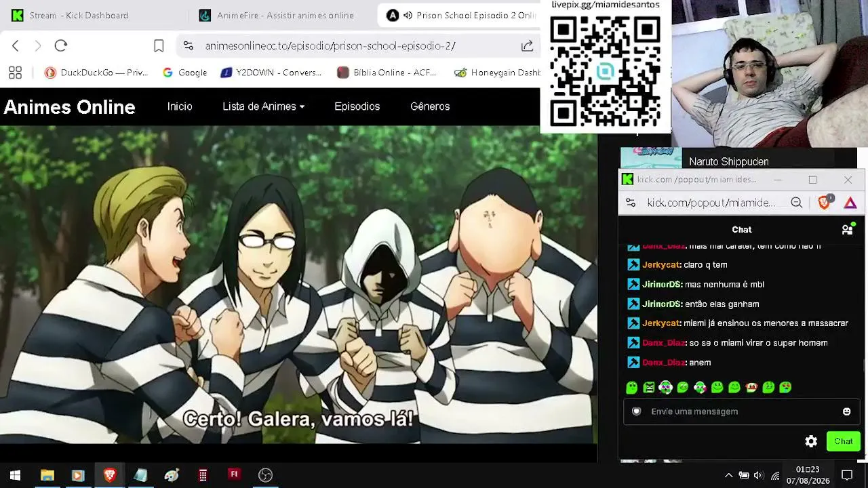
Task: Click the Naruto Shippuden thumbnail
Action: click(x=651, y=159)
